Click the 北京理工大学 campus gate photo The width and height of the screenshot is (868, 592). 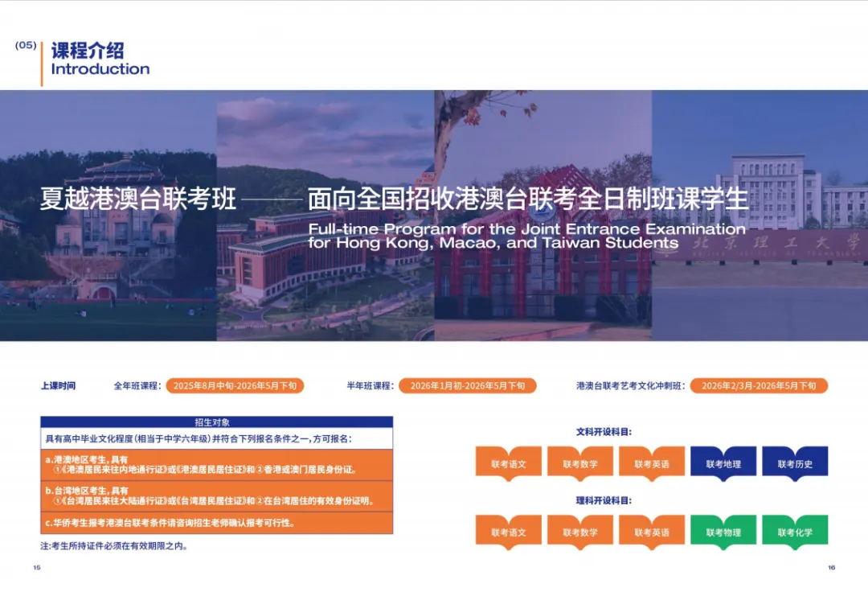pos(760,216)
